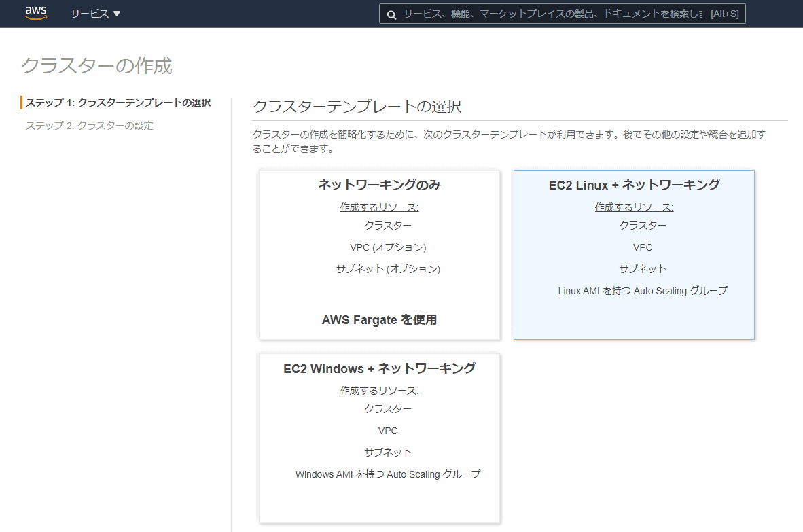Click クラスター in the EC2 Windows card
803x532 pixels.
(x=388, y=408)
